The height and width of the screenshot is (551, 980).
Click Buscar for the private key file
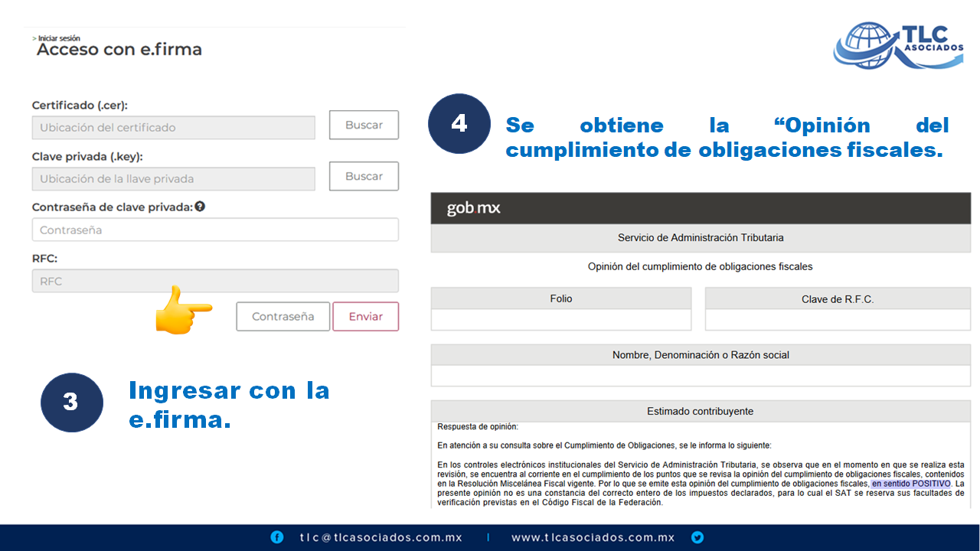coord(364,176)
